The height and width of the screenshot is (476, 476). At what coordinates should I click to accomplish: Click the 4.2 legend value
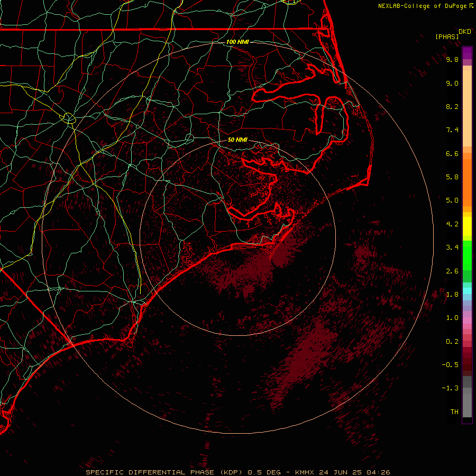pyautogui.click(x=452, y=224)
